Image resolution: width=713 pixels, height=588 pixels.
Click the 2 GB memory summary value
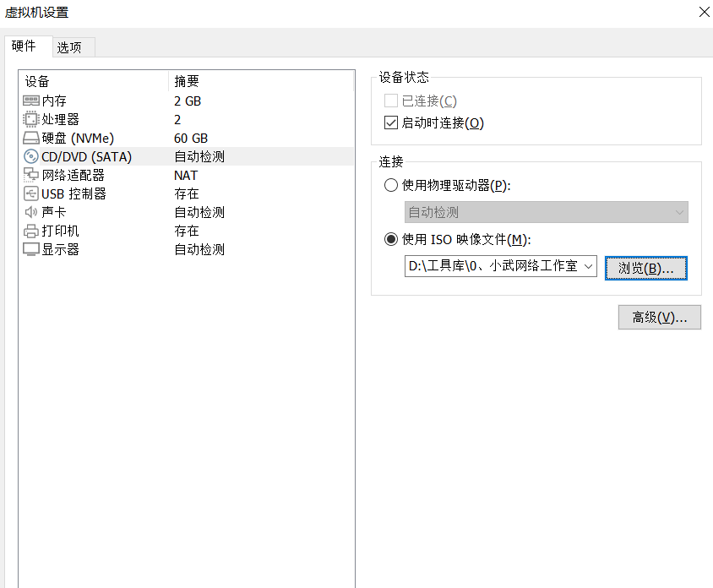(188, 101)
